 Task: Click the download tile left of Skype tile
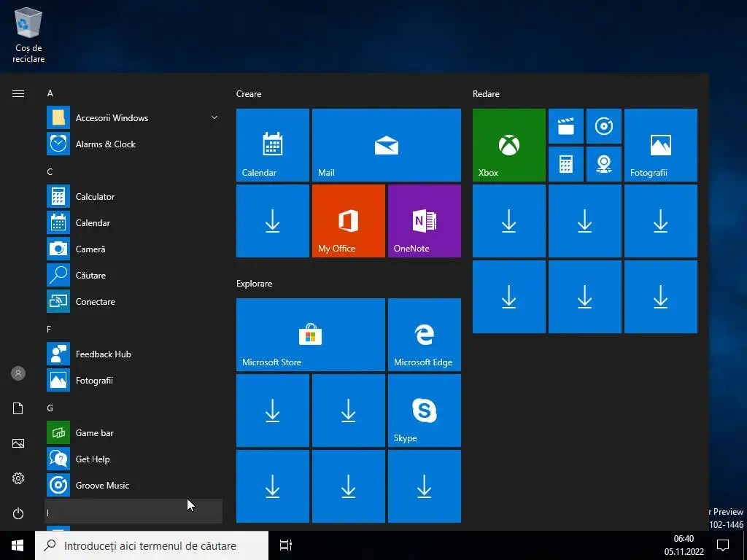[348, 411]
